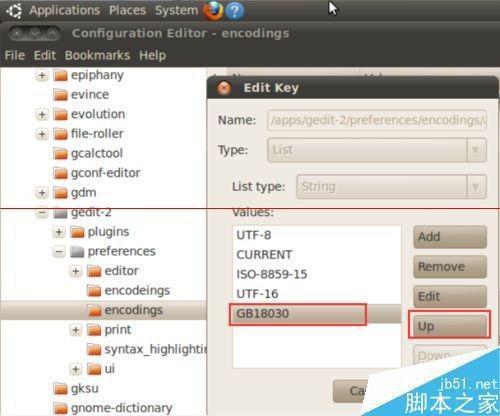Viewport: 500px width, 416px height.
Task: Select the evince folder icon
Action: click(60, 95)
